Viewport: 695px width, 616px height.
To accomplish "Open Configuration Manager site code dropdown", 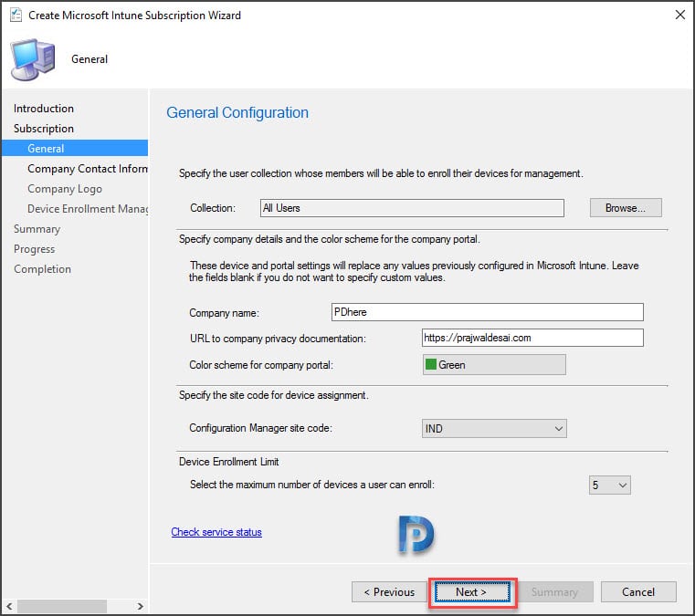I will point(494,428).
